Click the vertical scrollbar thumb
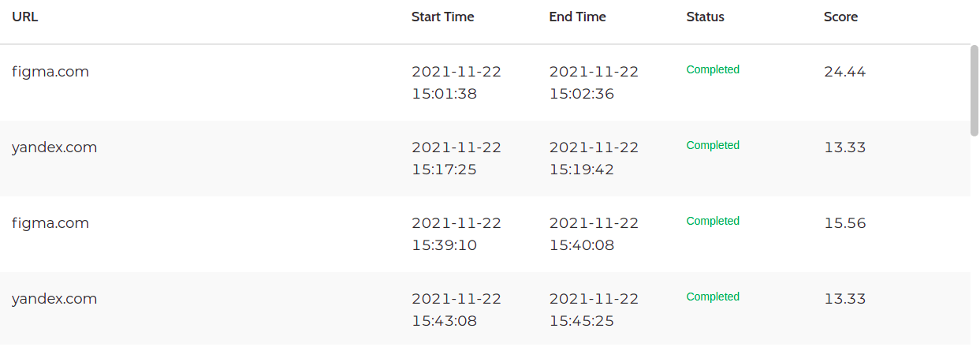Viewport: 980px width, 362px height. point(974,90)
